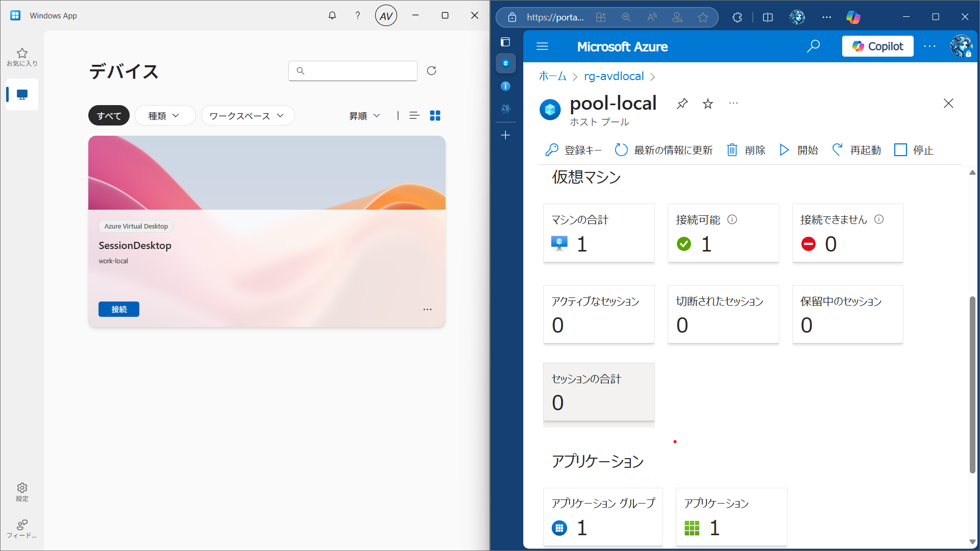Switch to grid view layout

(435, 116)
